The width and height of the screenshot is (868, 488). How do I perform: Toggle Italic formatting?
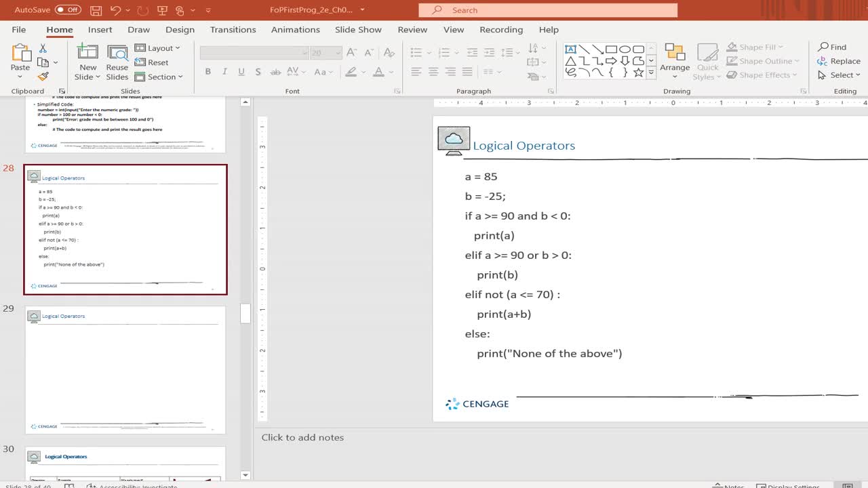[224, 72]
